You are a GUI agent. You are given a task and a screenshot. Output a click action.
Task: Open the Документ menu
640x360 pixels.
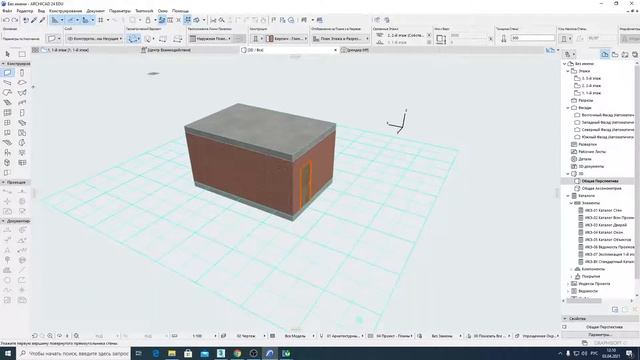pos(96,11)
